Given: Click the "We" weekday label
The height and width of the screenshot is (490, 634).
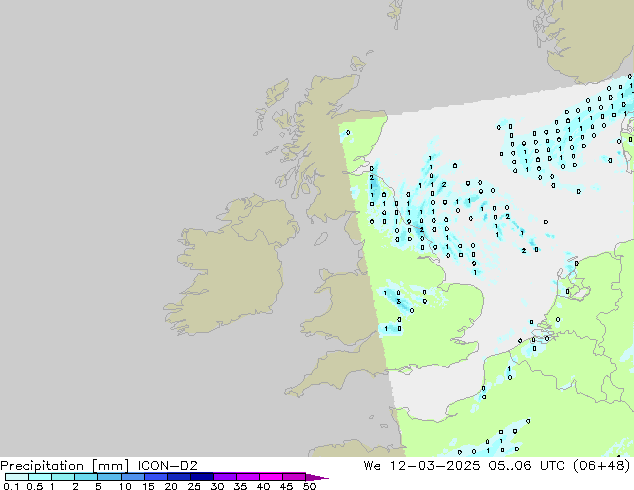Looking at the screenshot, I should pos(372,466).
